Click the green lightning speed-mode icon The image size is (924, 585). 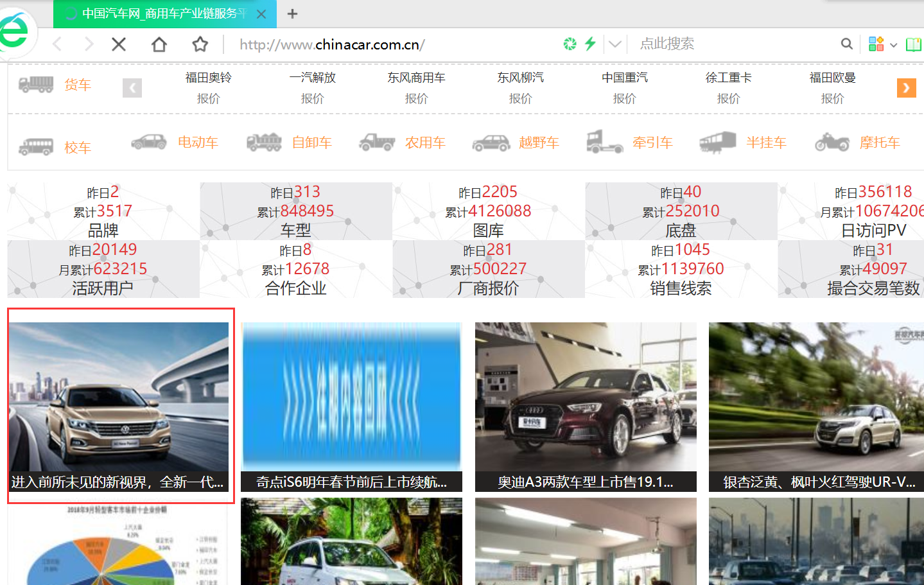click(x=590, y=44)
